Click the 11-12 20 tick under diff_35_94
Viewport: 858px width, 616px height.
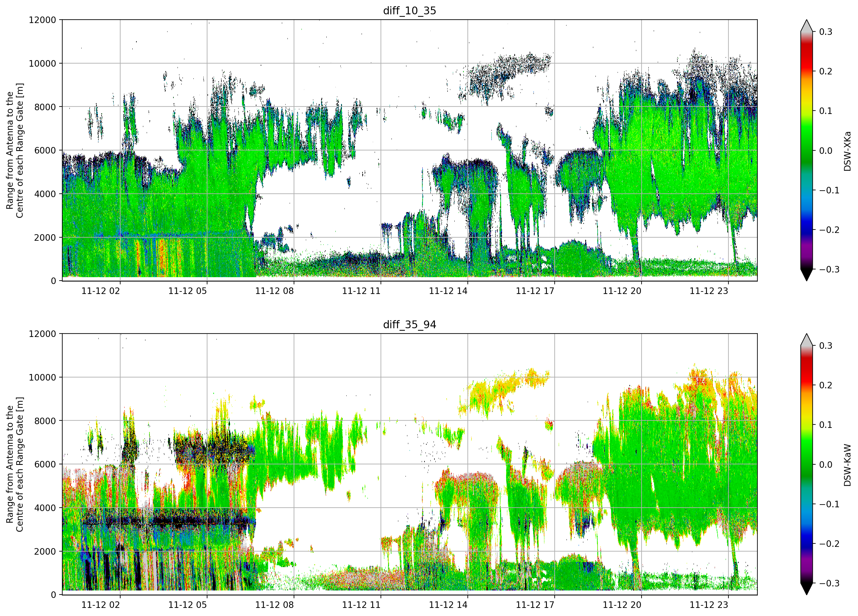pos(622,605)
